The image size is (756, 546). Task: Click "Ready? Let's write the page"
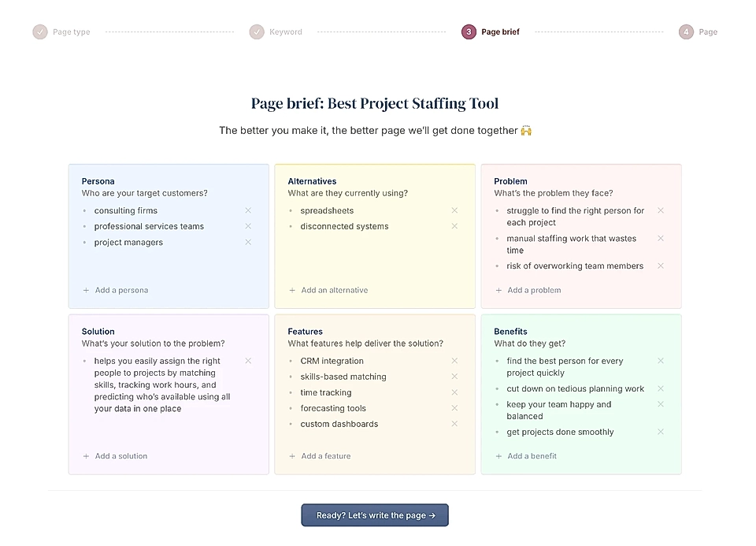tap(374, 514)
